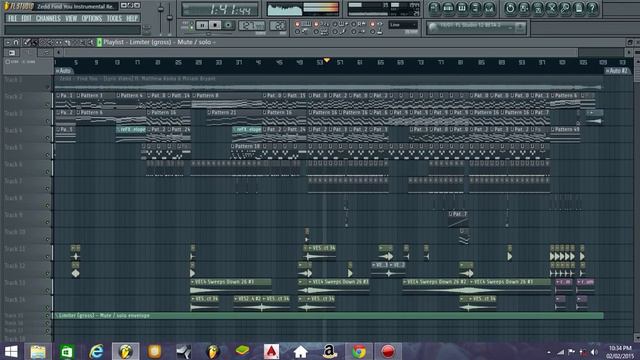640x360 pixels.
Task: Open the project info notepad icon
Action: click(579, 8)
